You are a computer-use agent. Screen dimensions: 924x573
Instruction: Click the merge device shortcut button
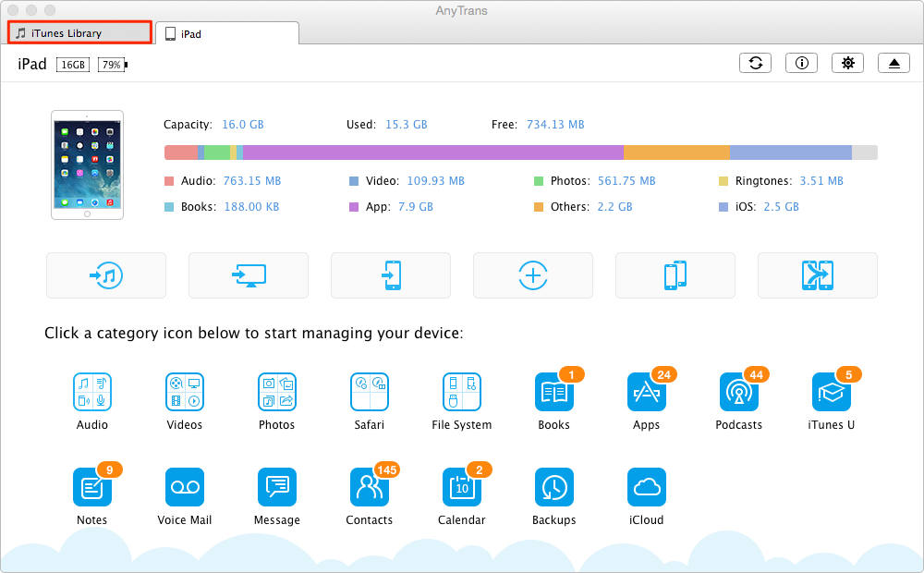[818, 275]
